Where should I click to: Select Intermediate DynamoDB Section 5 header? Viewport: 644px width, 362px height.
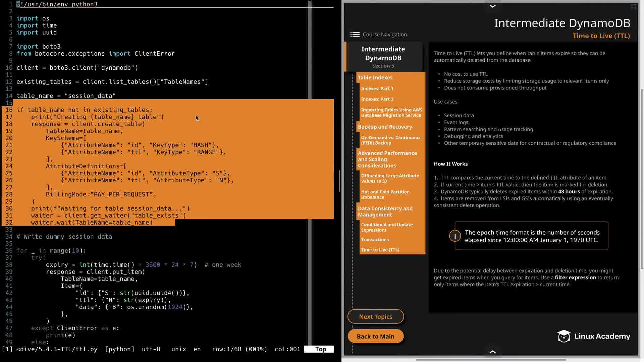[383, 57]
